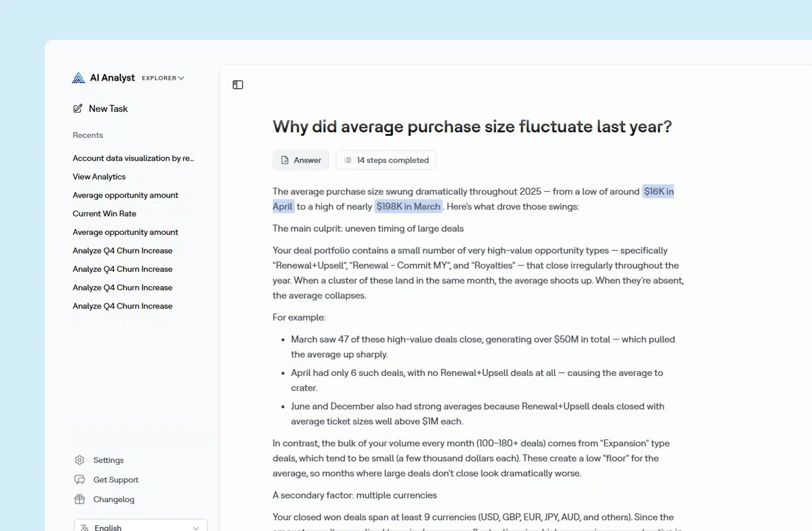
Task: Open the View Analytics recent item
Action: pos(99,176)
